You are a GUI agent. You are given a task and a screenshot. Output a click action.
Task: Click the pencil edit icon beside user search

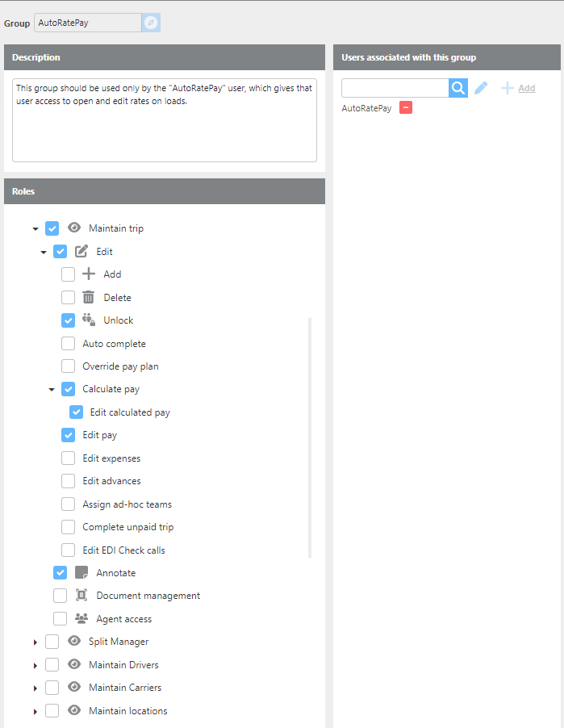coord(481,88)
